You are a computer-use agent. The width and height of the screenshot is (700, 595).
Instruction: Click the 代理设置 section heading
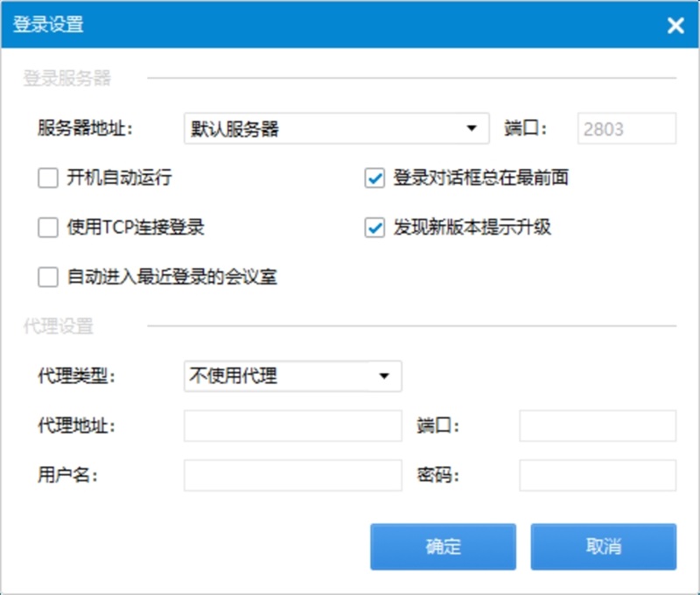coord(58,325)
